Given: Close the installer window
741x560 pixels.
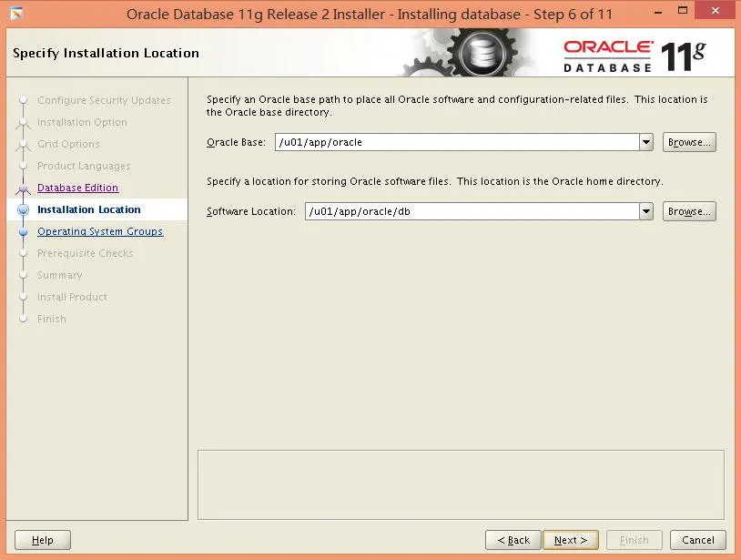Looking at the screenshot, I should coord(716,10).
